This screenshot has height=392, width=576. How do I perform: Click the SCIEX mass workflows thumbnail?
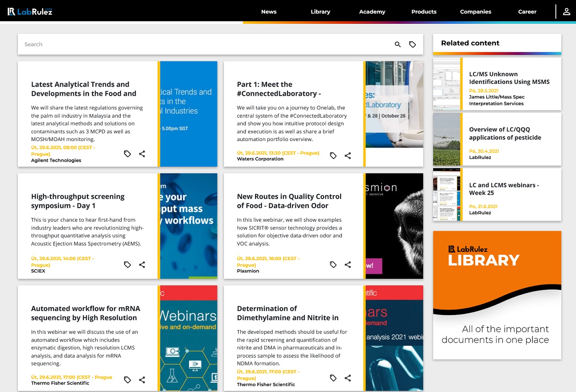(189, 226)
